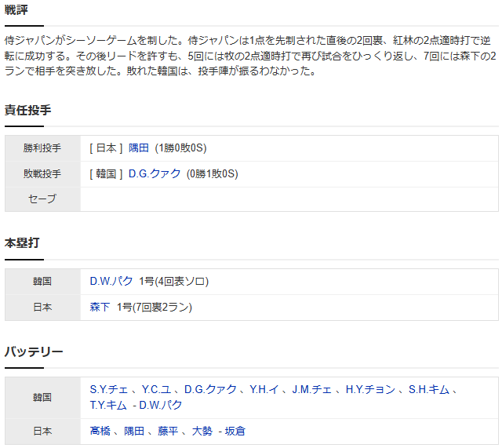Screen dimensions: 502x448
Task: Open 森下 home run player link
Action: 100,307
